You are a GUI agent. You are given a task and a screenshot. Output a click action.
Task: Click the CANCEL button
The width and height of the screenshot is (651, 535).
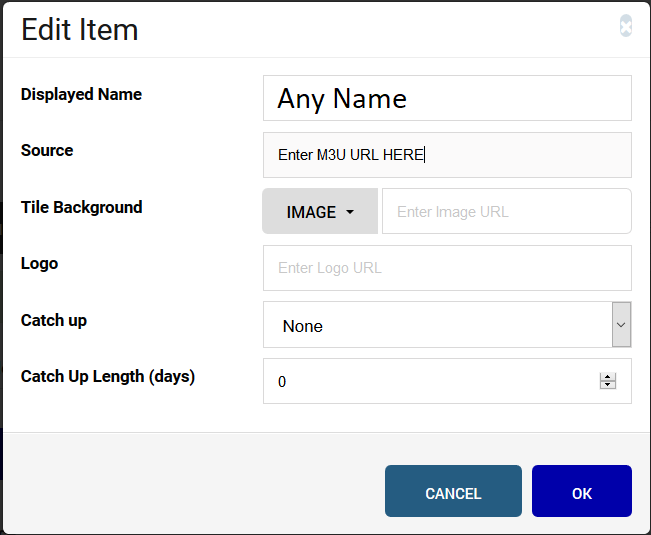(x=453, y=491)
